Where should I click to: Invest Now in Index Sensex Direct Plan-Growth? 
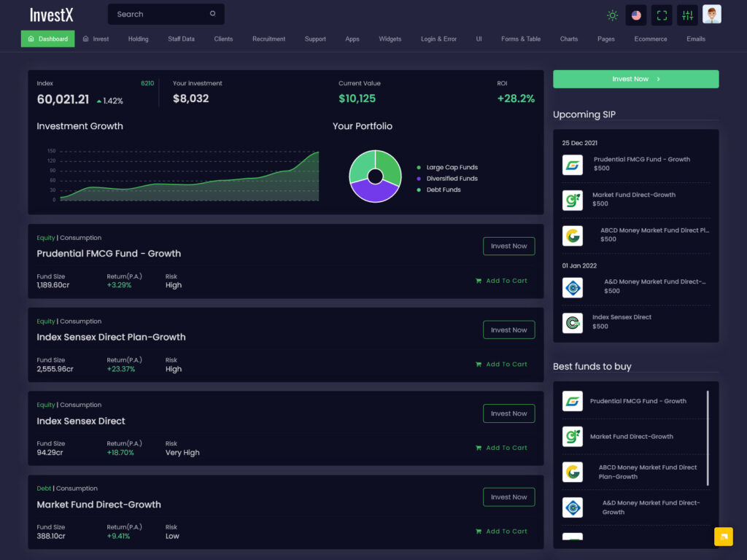508,330
